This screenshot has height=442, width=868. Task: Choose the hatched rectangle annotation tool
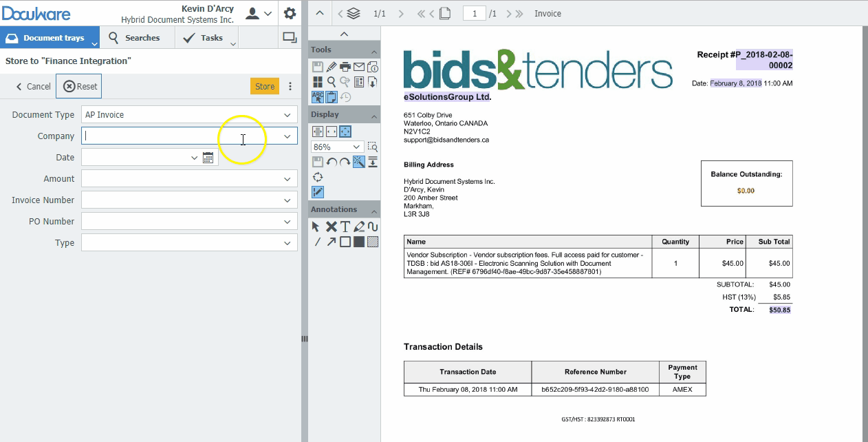click(x=373, y=242)
